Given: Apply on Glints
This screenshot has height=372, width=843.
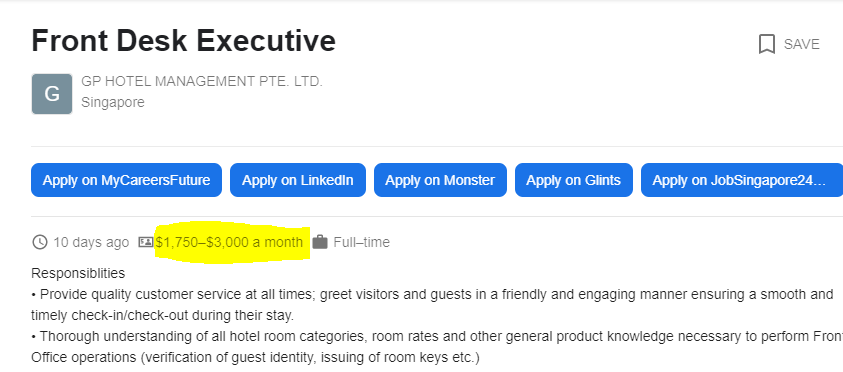Looking at the screenshot, I should point(574,180).
